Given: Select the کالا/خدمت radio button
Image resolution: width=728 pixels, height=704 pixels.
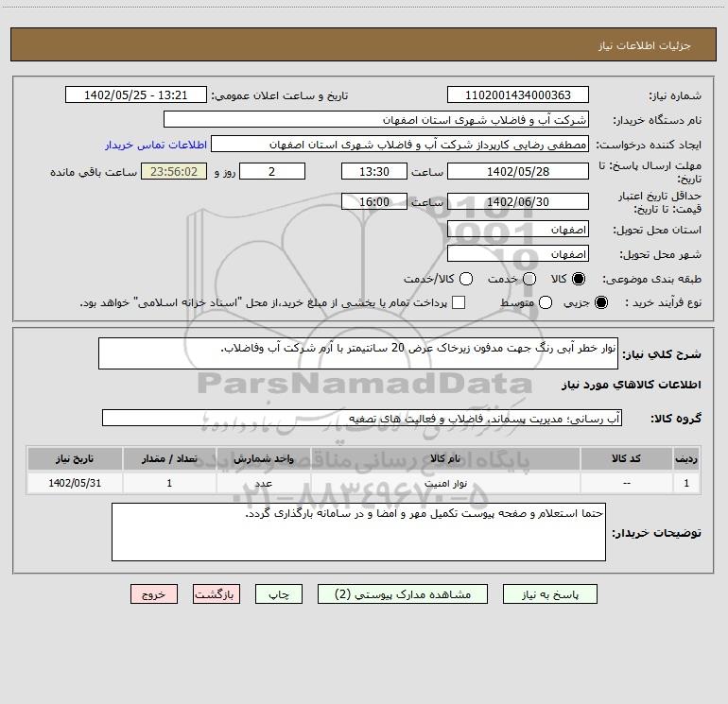Looking at the screenshot, I should point(466,279).
